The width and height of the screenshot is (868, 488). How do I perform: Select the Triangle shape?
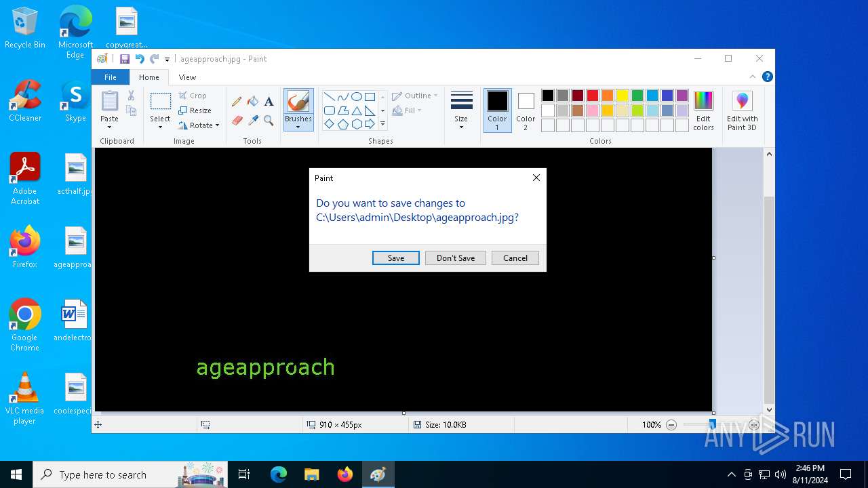(356, 110)
